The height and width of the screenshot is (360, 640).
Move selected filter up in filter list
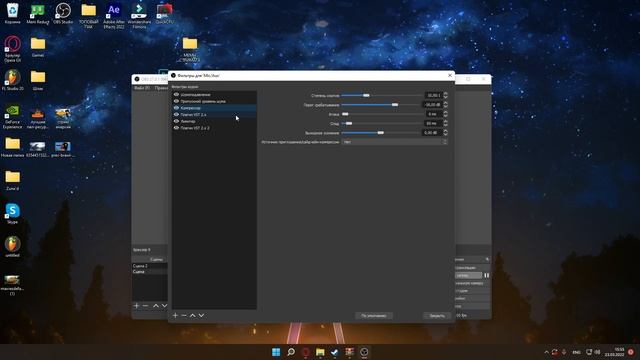(193, 316)
